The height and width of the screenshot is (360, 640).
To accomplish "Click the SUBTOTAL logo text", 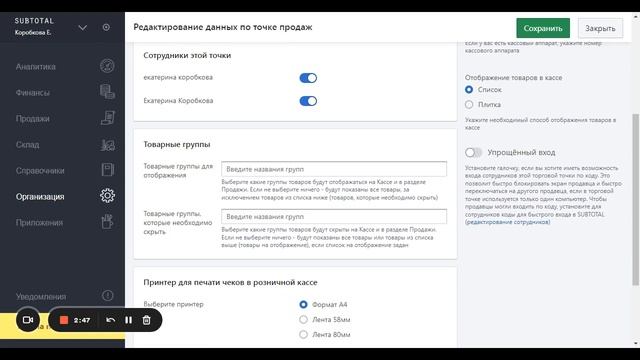I will pyautogui.click(x=34, y=21).
